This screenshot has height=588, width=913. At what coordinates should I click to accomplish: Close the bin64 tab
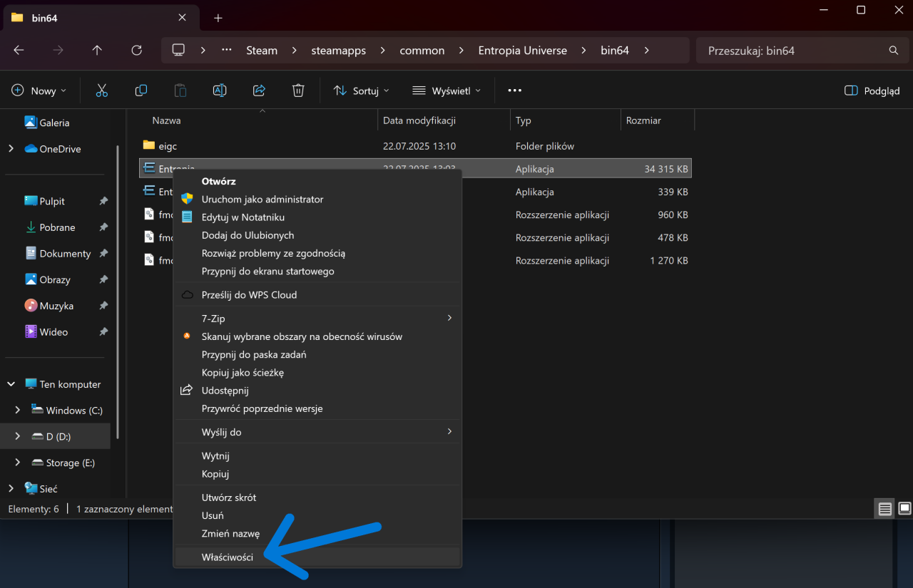183,18
